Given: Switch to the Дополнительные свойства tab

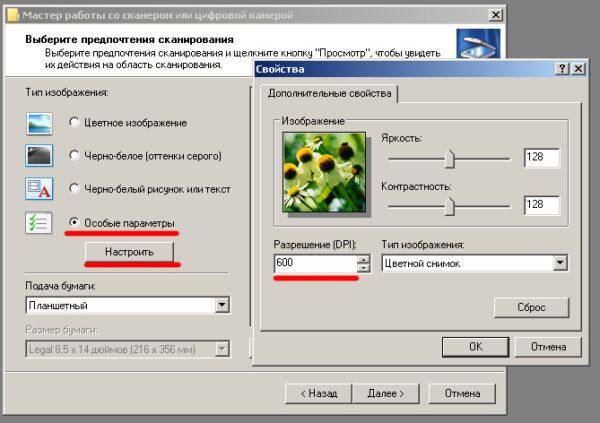Looking at the screenshot, I should (329, 93).
